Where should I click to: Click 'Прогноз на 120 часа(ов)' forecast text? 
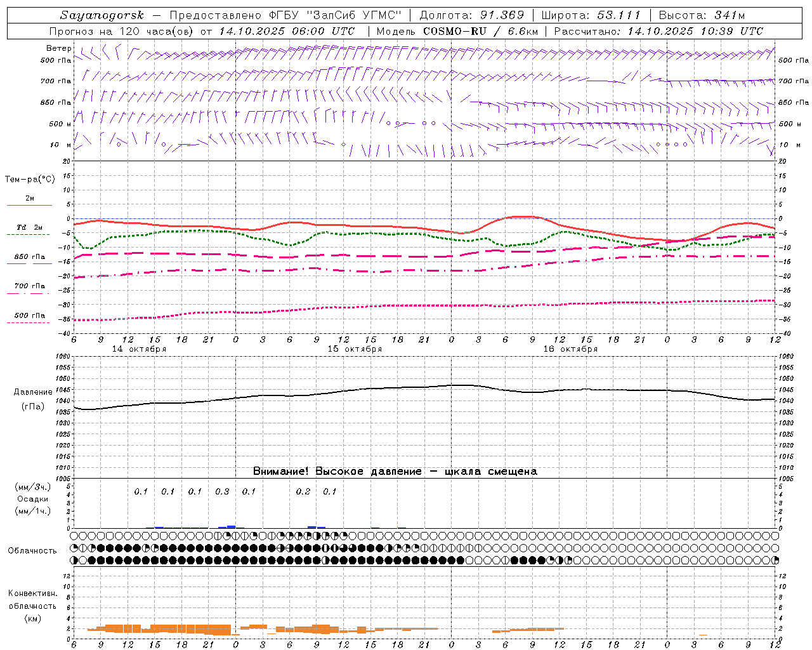[x=122, y=31]
